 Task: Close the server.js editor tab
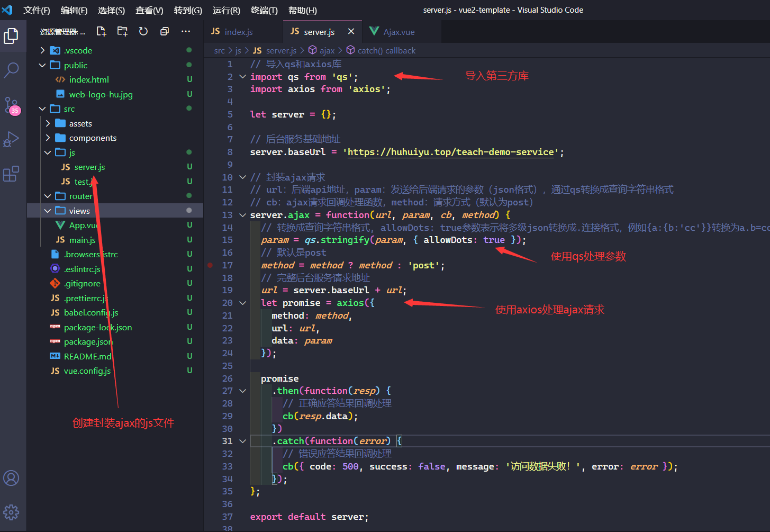pos(351,32)
